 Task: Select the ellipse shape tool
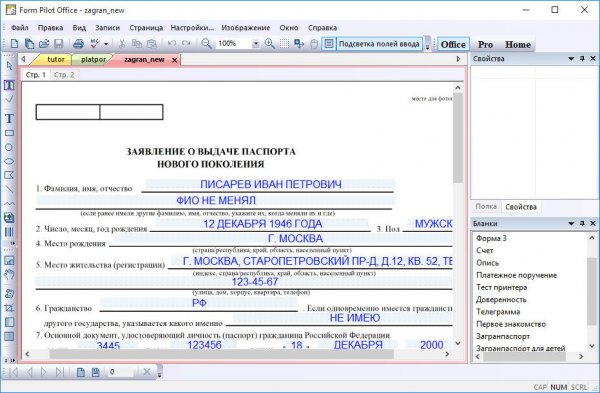9,161
